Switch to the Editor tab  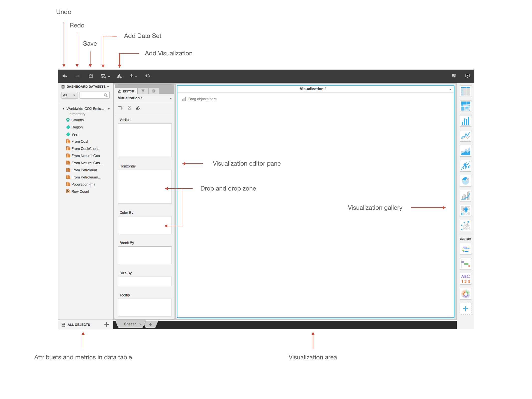coord(126,91)
